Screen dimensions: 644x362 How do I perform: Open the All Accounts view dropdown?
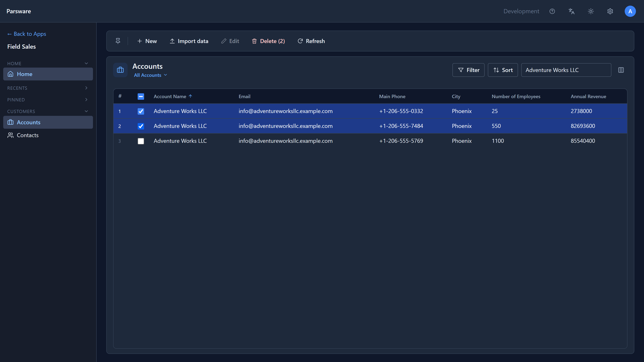(150, 75)
